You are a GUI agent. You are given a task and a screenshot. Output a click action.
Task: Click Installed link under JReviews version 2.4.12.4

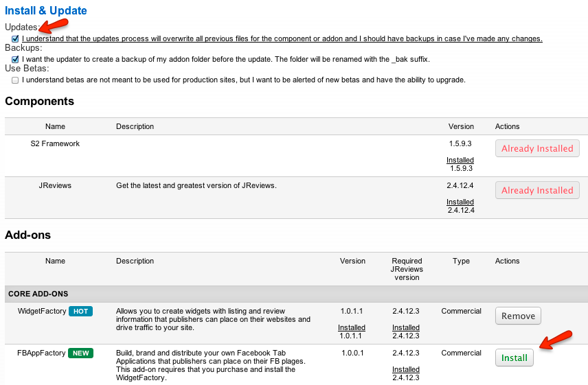tap(460, 202)
